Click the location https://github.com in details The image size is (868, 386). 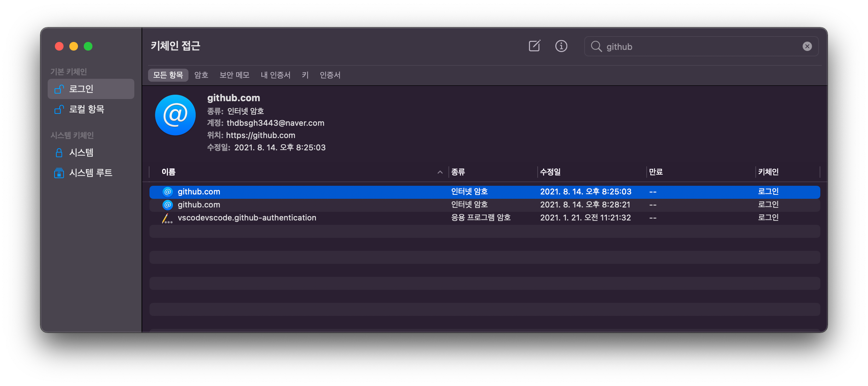260,136
